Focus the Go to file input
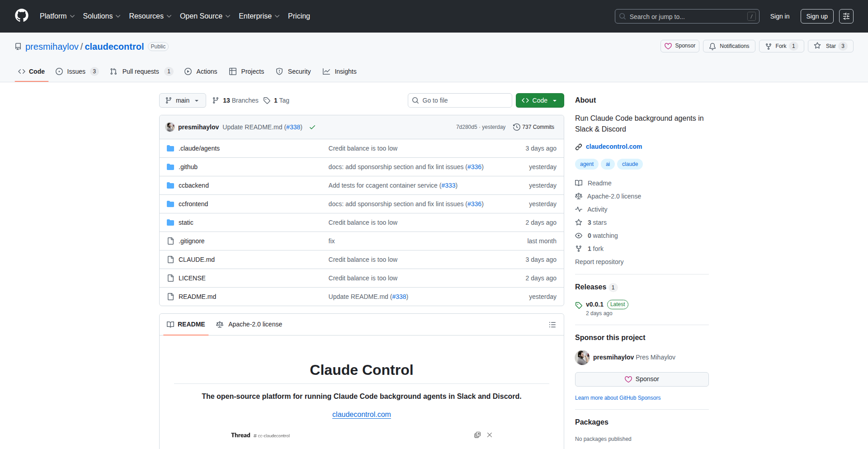Screen dimensions: 868x449 460,100
